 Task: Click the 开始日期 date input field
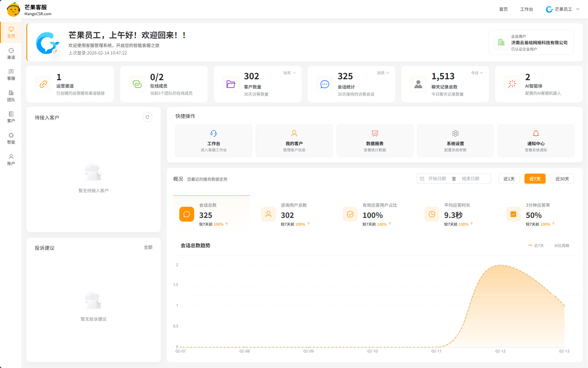click(437, 179)
